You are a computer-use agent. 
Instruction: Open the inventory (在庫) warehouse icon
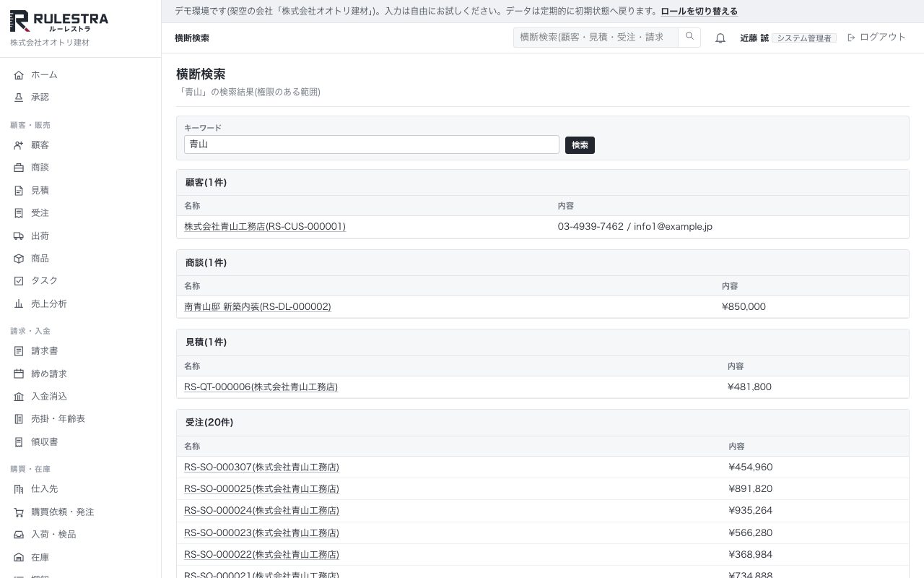click(19, 558)
